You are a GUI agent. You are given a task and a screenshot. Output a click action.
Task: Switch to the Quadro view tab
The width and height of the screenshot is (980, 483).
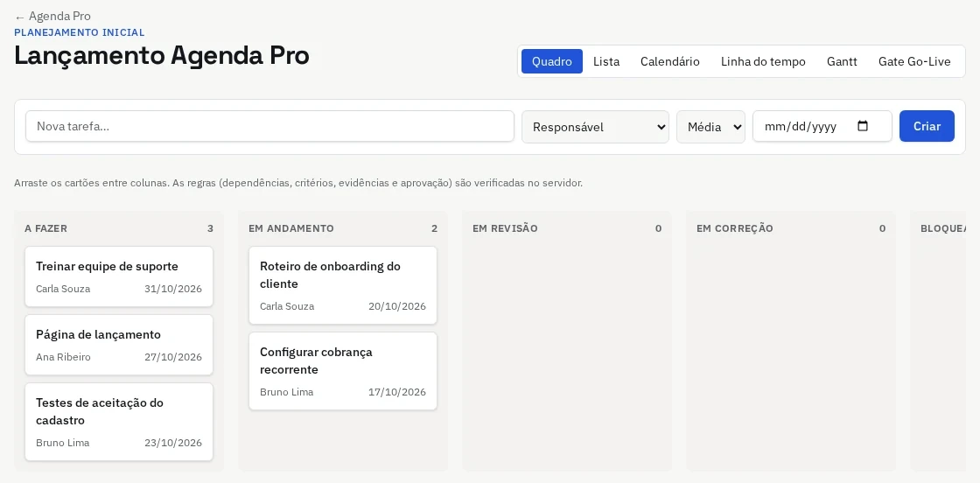(x=552, y=61)
